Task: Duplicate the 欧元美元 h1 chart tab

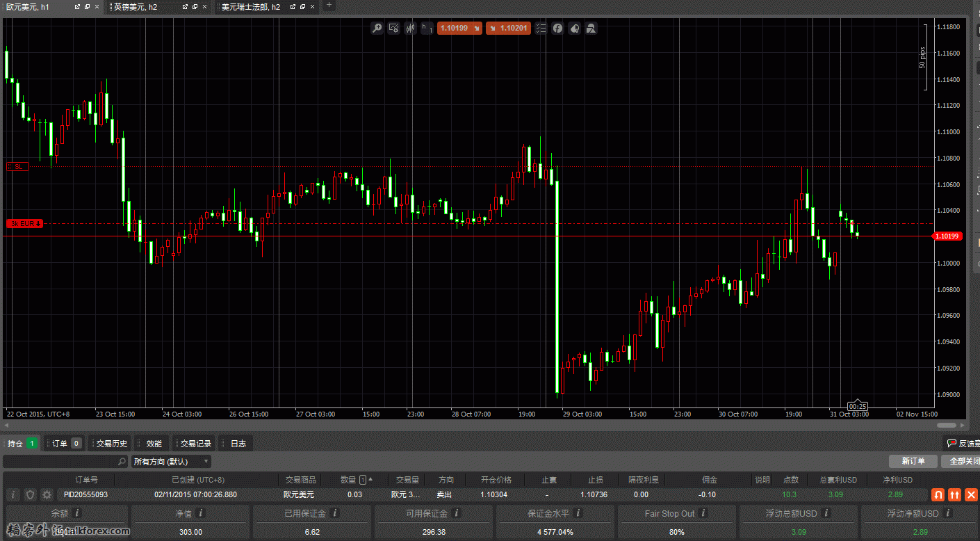Action: pos(87,7)
